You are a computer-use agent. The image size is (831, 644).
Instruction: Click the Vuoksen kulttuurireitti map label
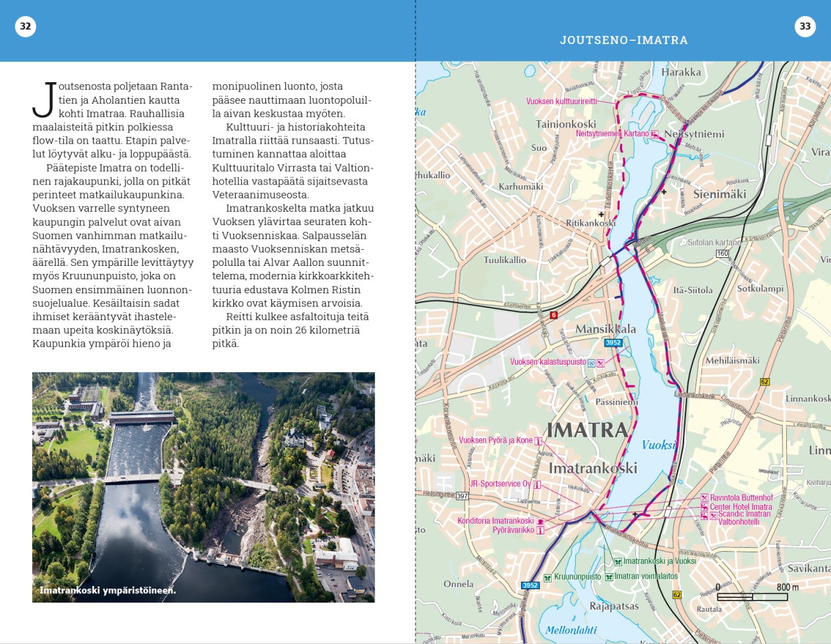click(562, 102)
